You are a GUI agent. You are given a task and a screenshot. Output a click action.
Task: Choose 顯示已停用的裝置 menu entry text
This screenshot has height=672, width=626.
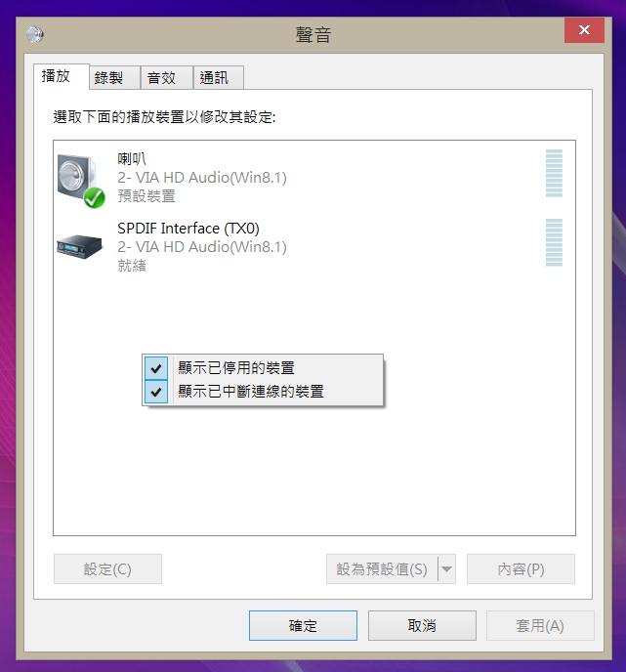[x=236, y=367]
